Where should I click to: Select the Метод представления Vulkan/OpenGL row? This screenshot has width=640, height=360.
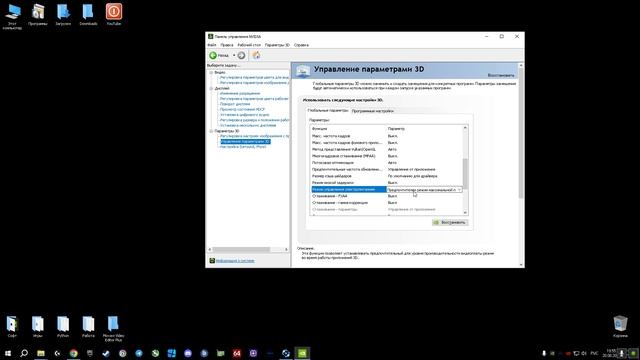click(x=387, y=149)
